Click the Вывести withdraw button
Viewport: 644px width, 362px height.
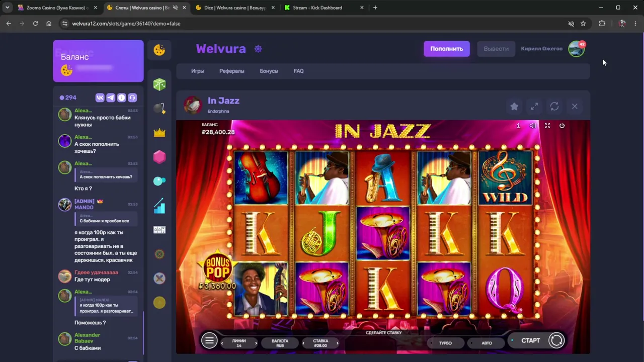[496, 49]
